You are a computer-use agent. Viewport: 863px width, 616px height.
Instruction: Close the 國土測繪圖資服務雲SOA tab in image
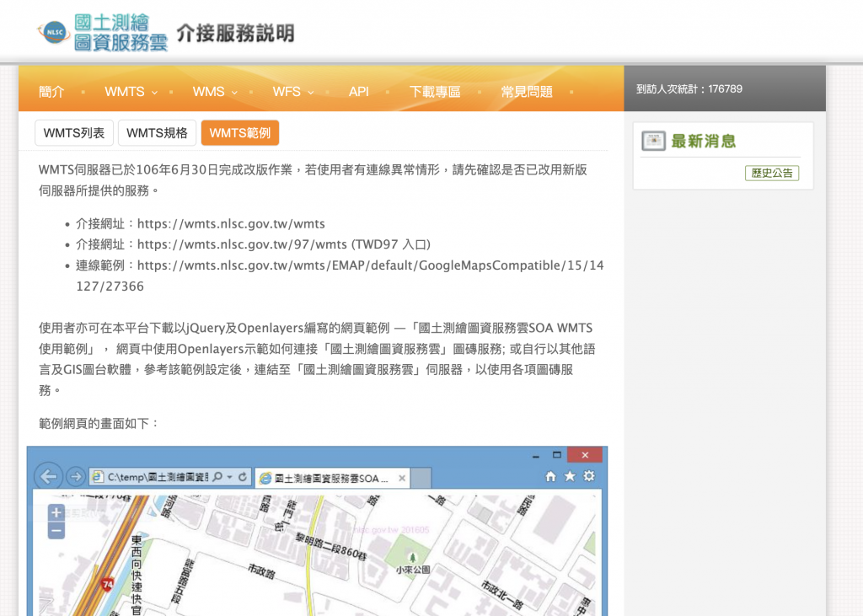click(402, 479)
